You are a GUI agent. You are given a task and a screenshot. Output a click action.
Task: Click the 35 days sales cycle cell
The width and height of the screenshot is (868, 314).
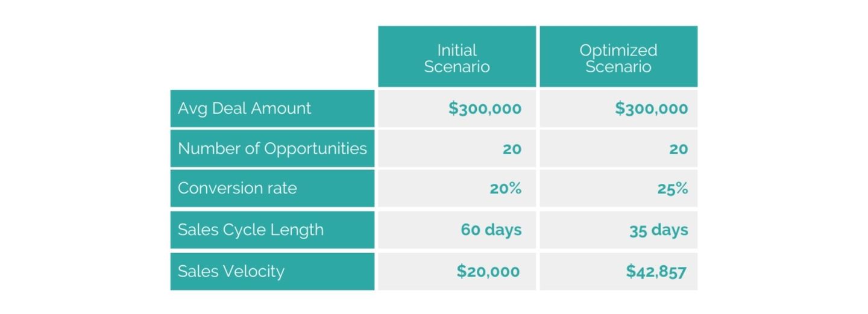658,230
